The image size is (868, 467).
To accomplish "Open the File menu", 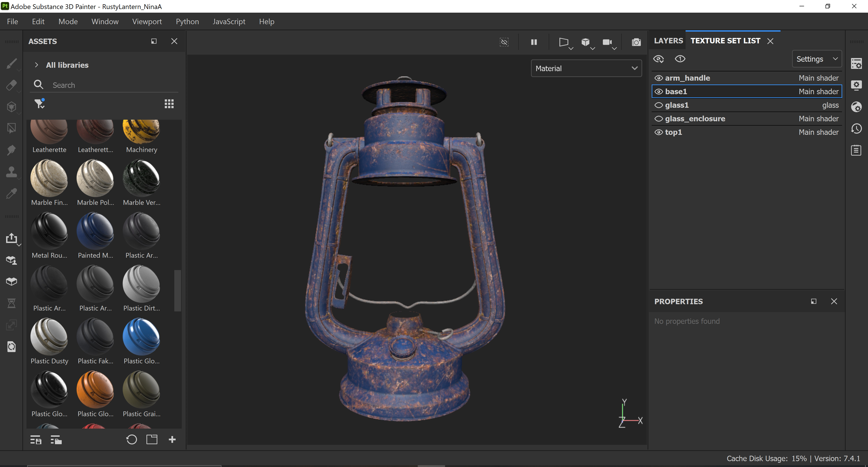I will (x=12, y=21).
